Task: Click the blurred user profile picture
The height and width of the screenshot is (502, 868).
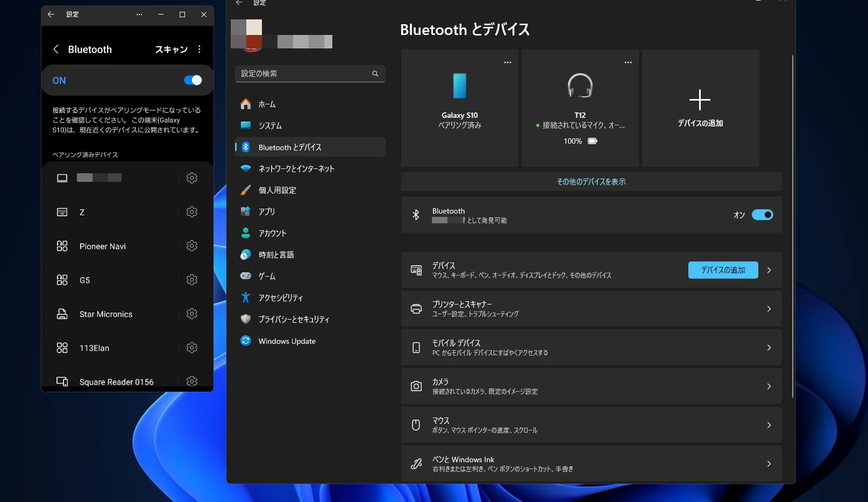Action: tap(246, 36)
